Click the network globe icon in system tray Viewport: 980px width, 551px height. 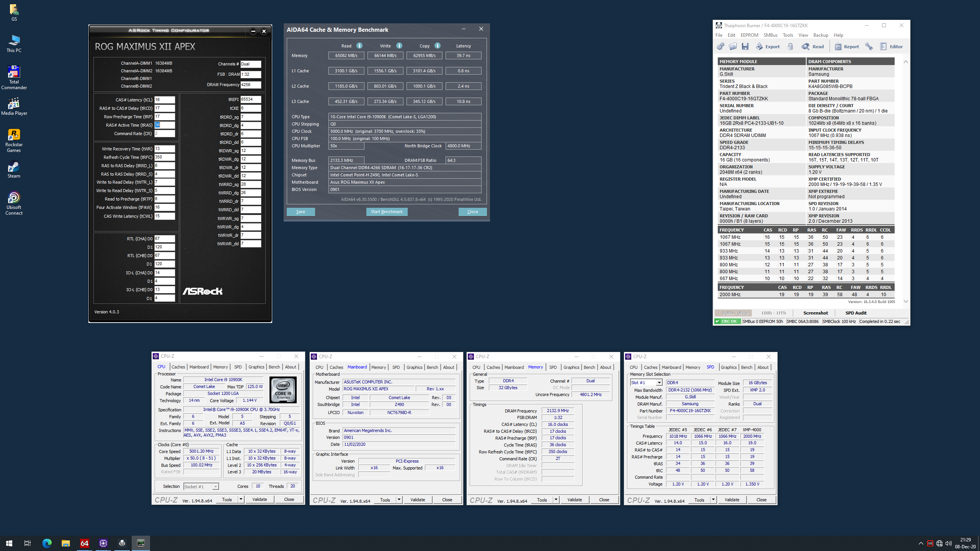point(939,543)
